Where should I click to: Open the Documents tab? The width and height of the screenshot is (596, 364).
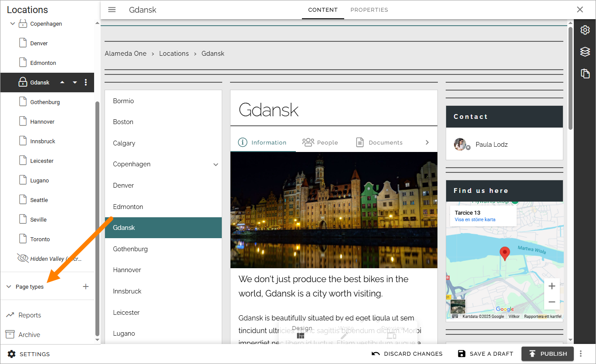pyautogui.click(x=379, y=142)
